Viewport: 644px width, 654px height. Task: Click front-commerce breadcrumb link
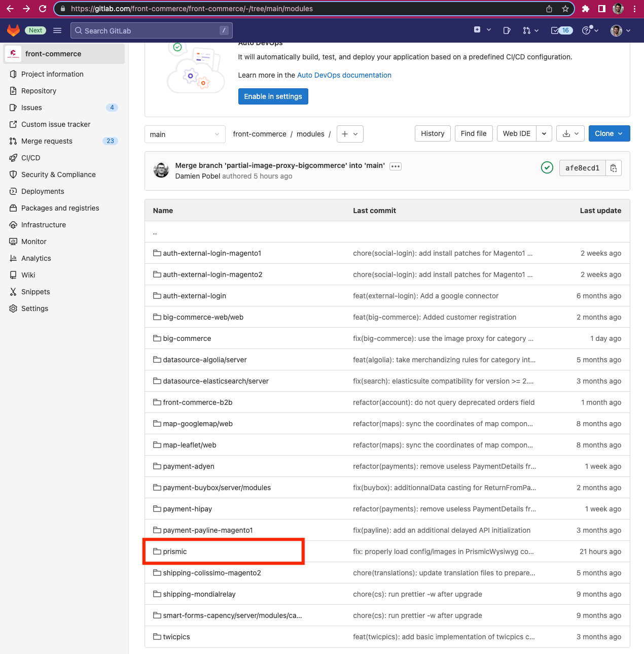pyautogui.click(x=260, y=134)
